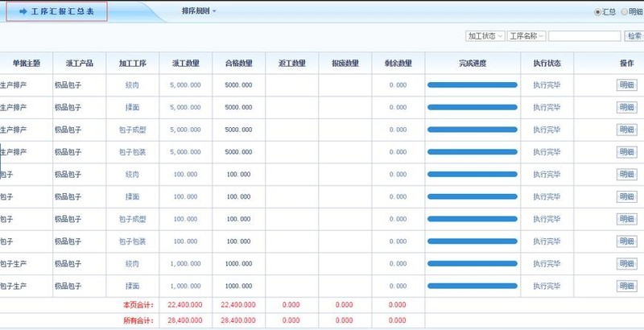
Task: Open the 绞肉 link with 100.000 quantity
Action: tap(132, 175)
